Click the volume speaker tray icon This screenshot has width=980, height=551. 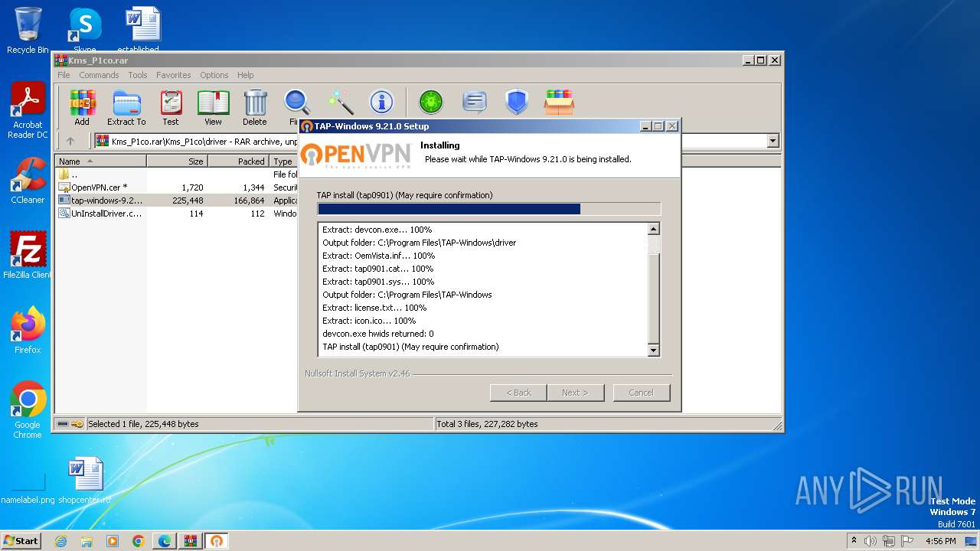click(x=871, y=541)
